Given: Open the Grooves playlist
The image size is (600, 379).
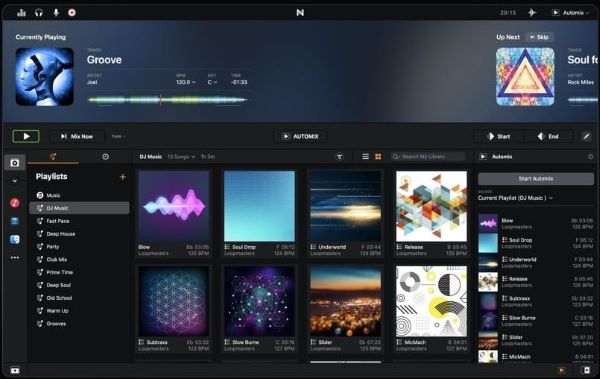Looking at the screenshot, I should point(79,323).
